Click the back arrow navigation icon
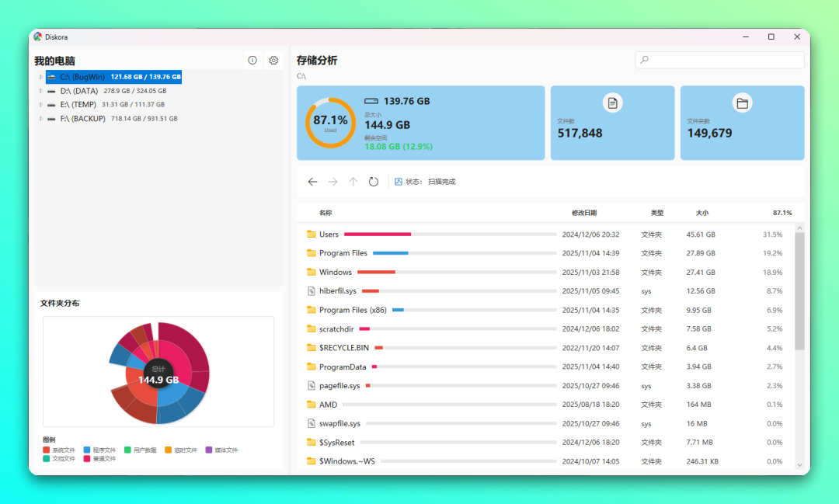 (x=312, y=182)
